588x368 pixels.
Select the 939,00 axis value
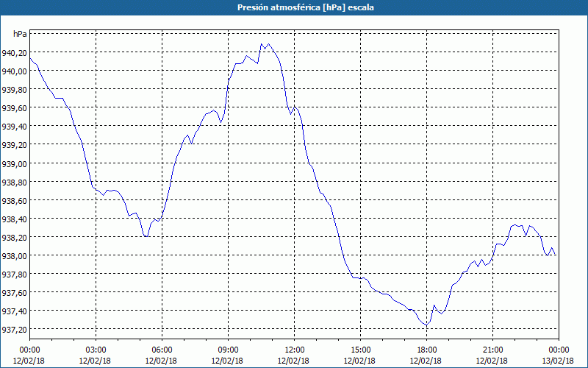[14, 163]
